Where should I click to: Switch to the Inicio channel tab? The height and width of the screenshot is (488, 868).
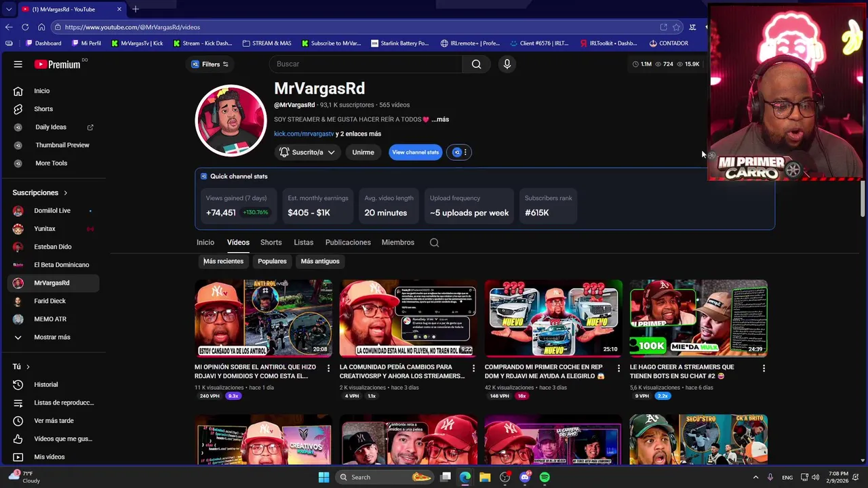[x=205, y=243]
